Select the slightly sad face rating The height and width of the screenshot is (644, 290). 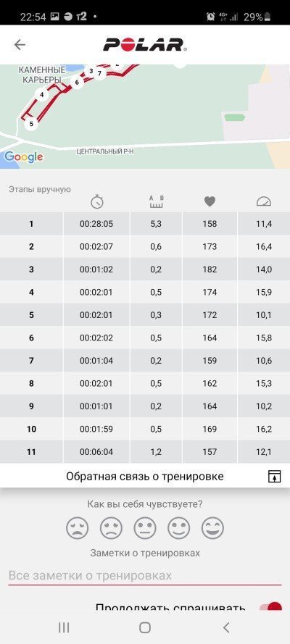tap(111, 528)
